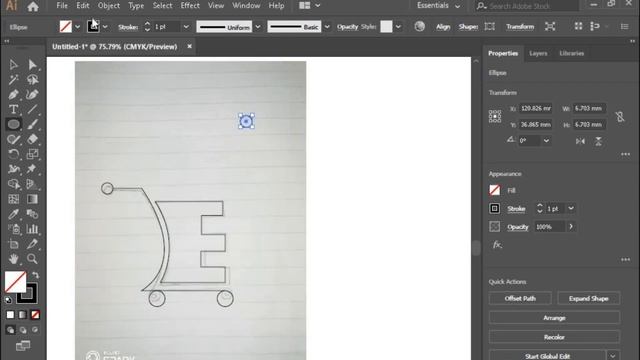Image resolution: width=640 pixels, height=360 pixels.
Task: Select the Magic Wand tool
Action: click(13, 80)
